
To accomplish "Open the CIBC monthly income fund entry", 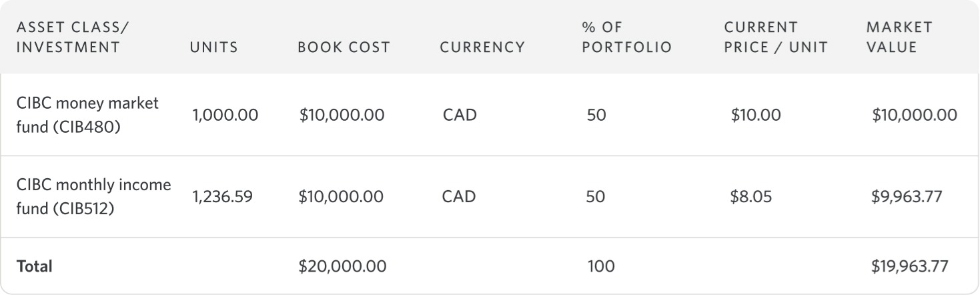I will (93, 197).
